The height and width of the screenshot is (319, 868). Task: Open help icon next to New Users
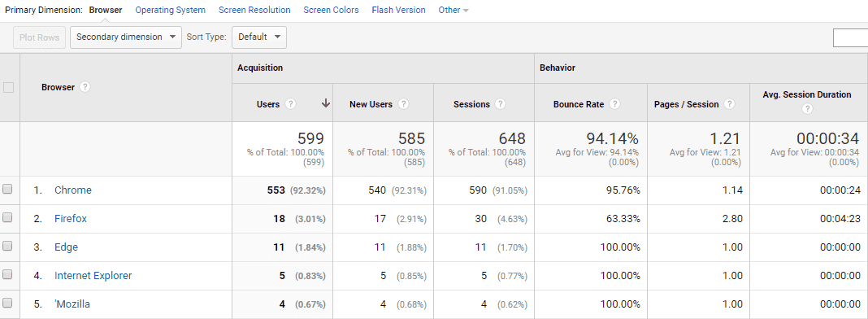[404, 104]
